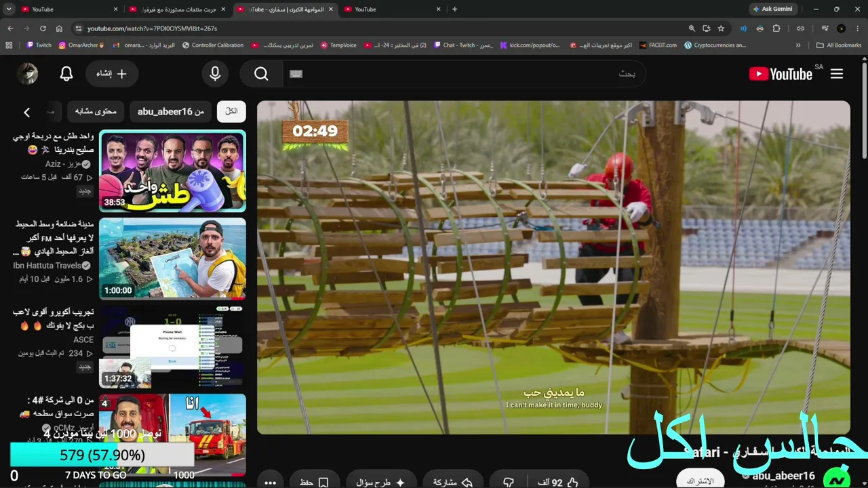Screen dimensions: 868x488
Task: Open a new browser tab
Action: click(454, 9)
